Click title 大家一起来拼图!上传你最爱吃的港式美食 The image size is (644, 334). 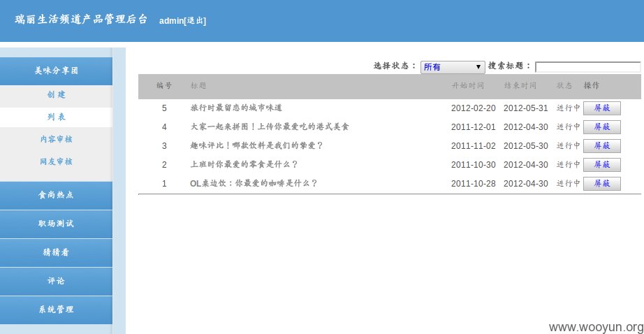pyautogui.click(x=270, y=127)
